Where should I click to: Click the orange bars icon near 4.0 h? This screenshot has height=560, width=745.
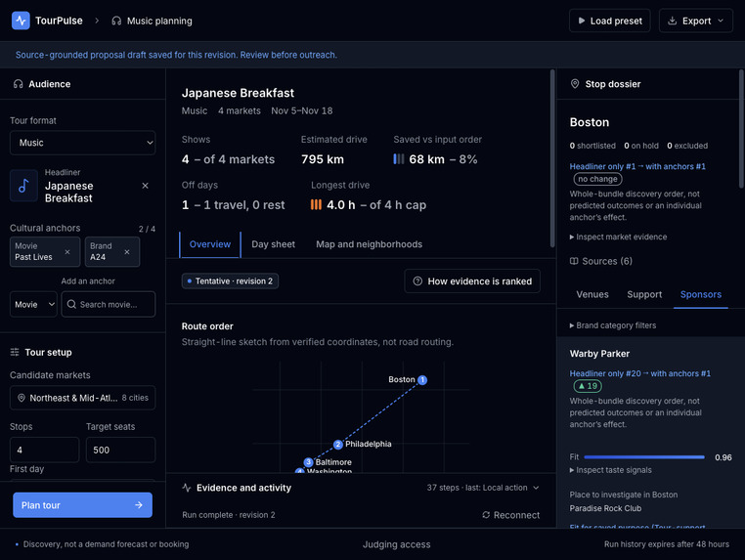(x=316, y=204)
